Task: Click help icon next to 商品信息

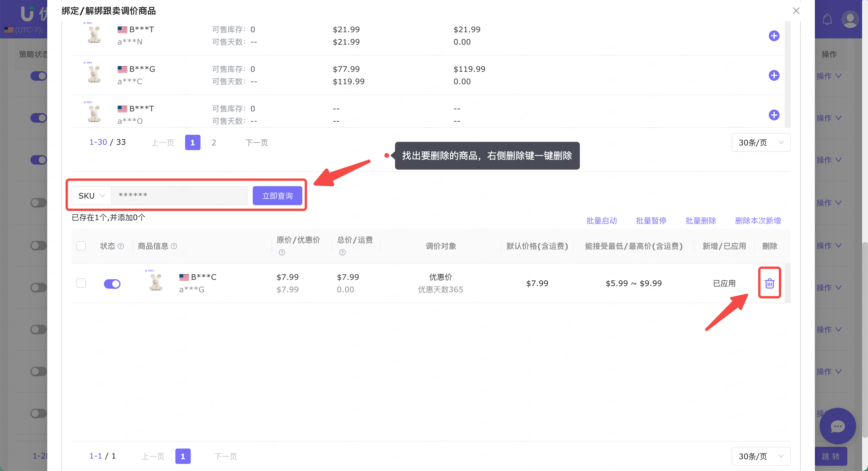Action: (x=174, y=246)
